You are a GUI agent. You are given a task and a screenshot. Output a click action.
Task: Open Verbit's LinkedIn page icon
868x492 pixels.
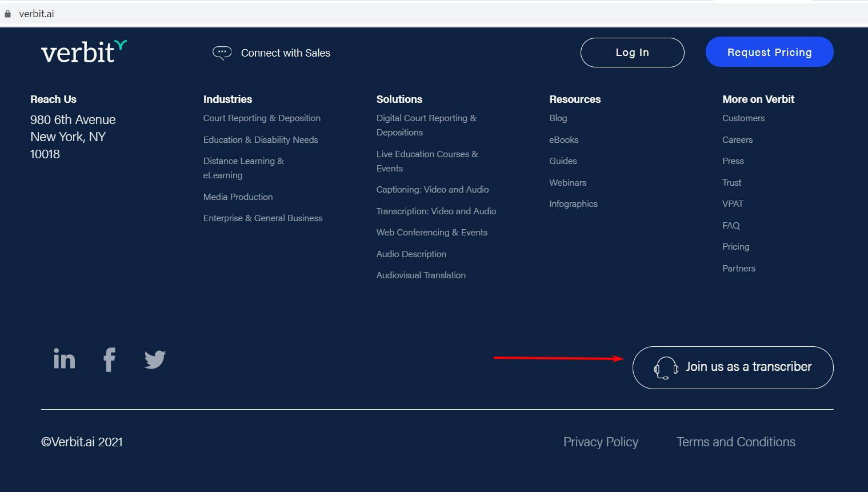click(x=64, y=359)
